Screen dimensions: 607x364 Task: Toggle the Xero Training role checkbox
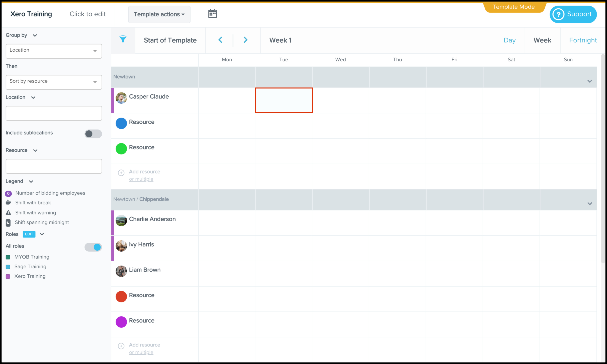click(x=8, y=276)
